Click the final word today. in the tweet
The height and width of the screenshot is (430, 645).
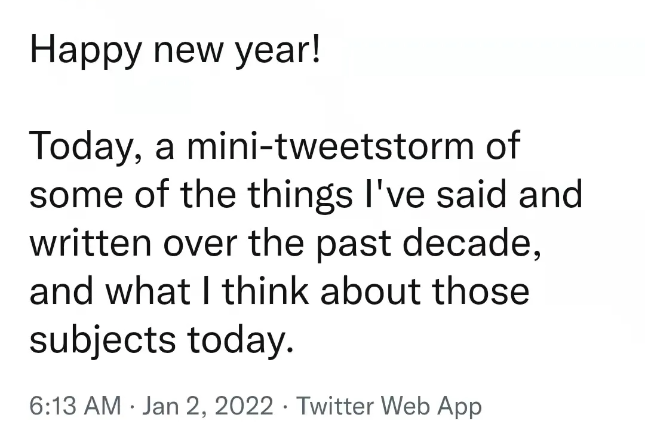coord(241,341)
